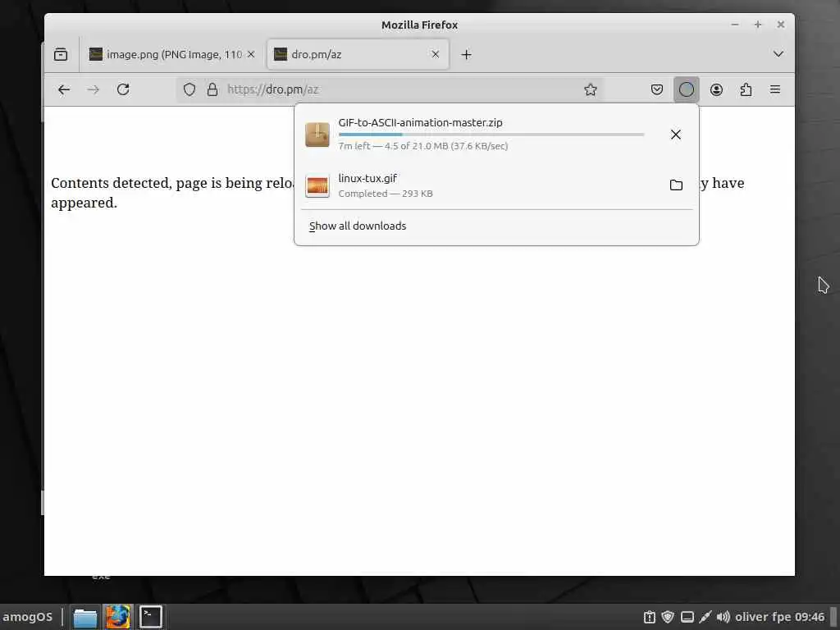Screen dimensions: 840x630
Task: Maximize the Mozilla Firefox window
Action: [x=757, y=25]
